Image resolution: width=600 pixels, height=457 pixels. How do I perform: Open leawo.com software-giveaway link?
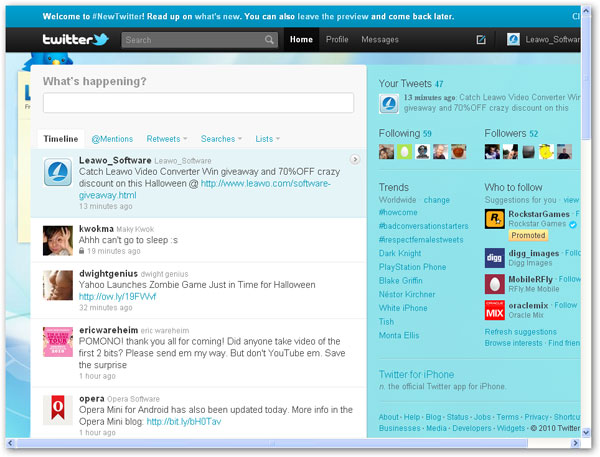tap(205, 189)
